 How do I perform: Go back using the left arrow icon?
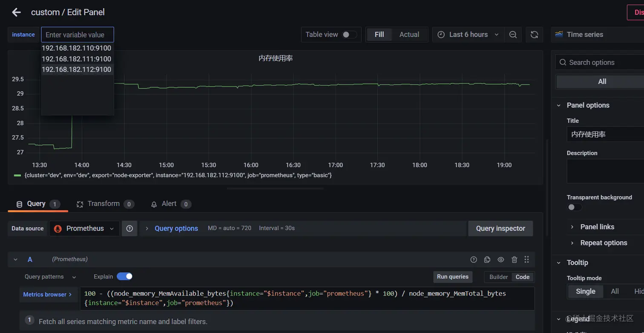[x=17, y=12]
